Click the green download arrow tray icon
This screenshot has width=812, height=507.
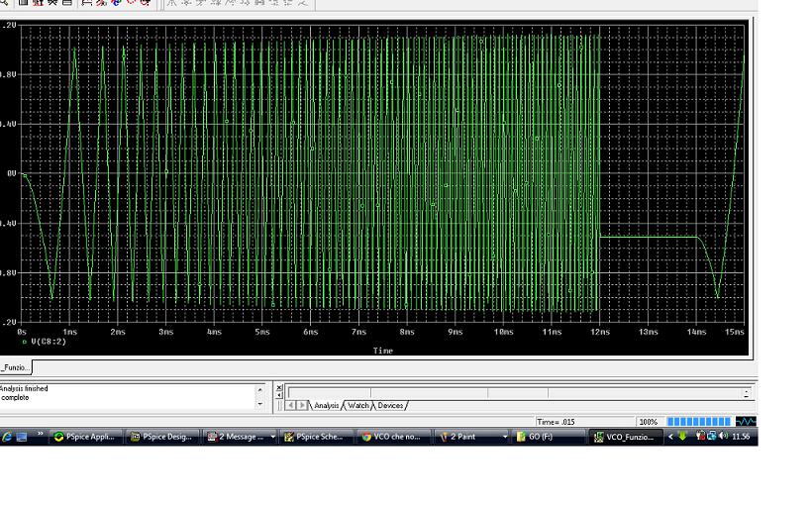pyautogui.click(x=682, y=437)
